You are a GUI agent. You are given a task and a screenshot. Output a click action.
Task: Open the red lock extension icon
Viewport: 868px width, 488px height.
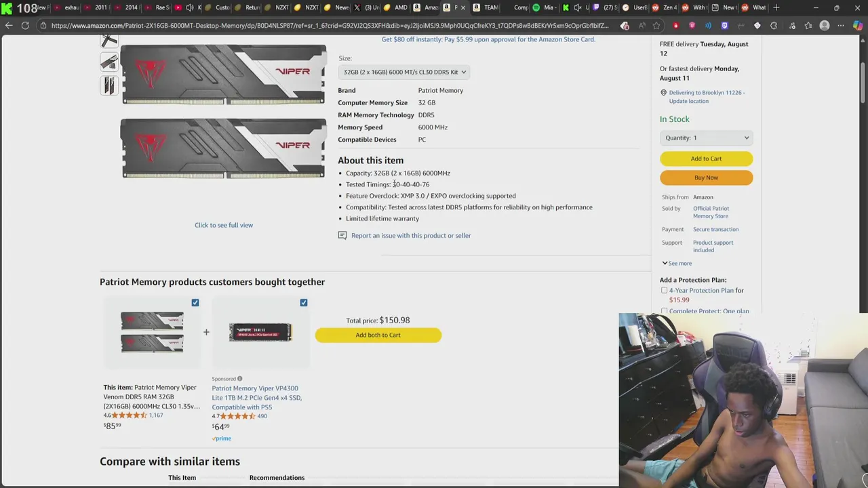675,26
